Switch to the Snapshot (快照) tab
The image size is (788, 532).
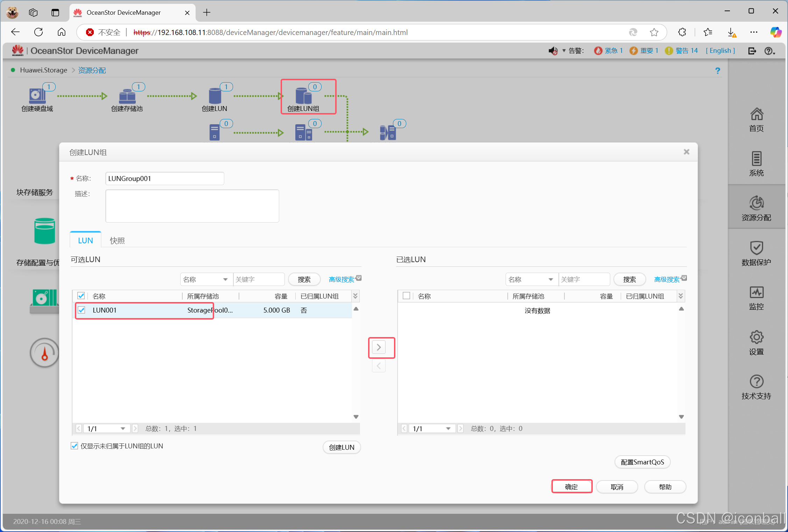coord(117,240)
